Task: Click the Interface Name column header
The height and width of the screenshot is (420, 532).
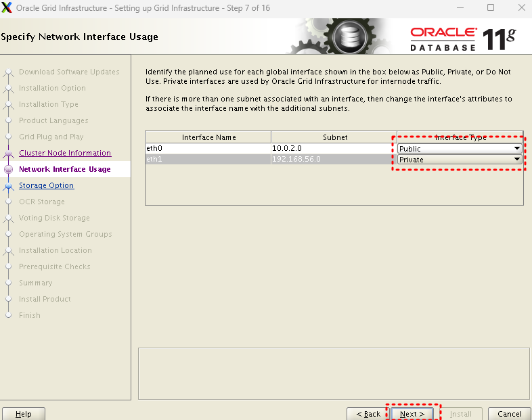Action: (208, 137)
